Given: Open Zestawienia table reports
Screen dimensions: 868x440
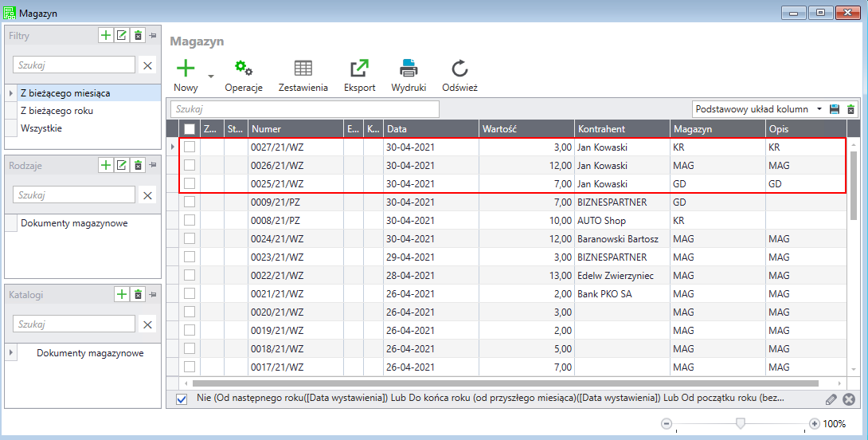Looking at the screenshot, I should (303, 69).
